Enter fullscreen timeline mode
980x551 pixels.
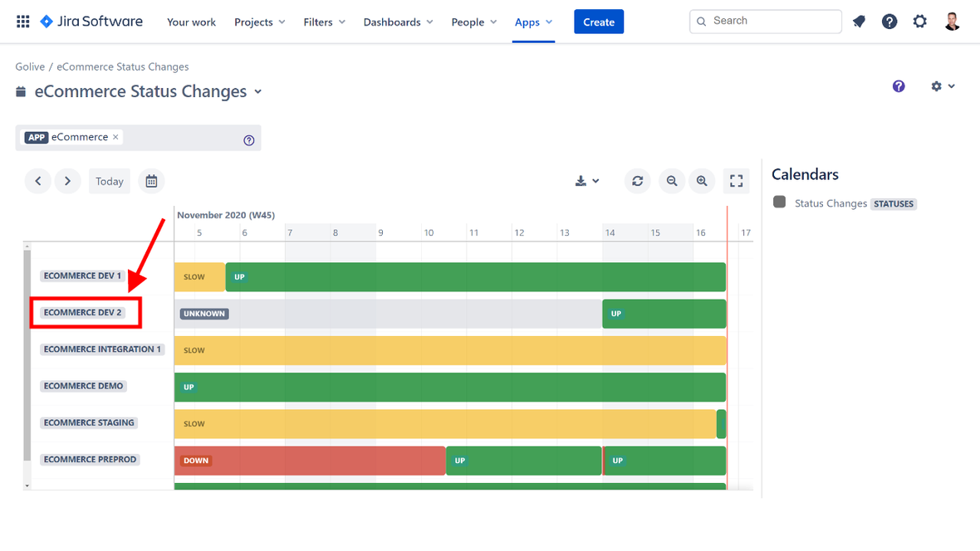pyautogui.click(x=736, y=181)
